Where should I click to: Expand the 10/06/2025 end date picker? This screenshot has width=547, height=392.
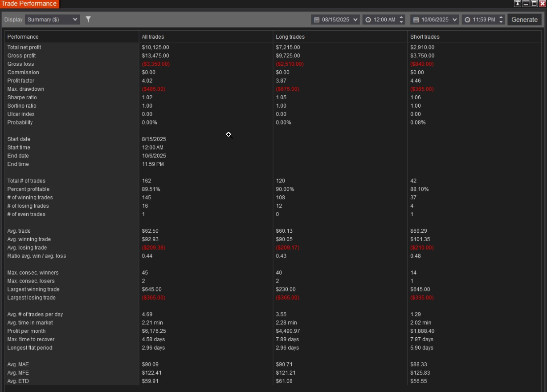454,20
